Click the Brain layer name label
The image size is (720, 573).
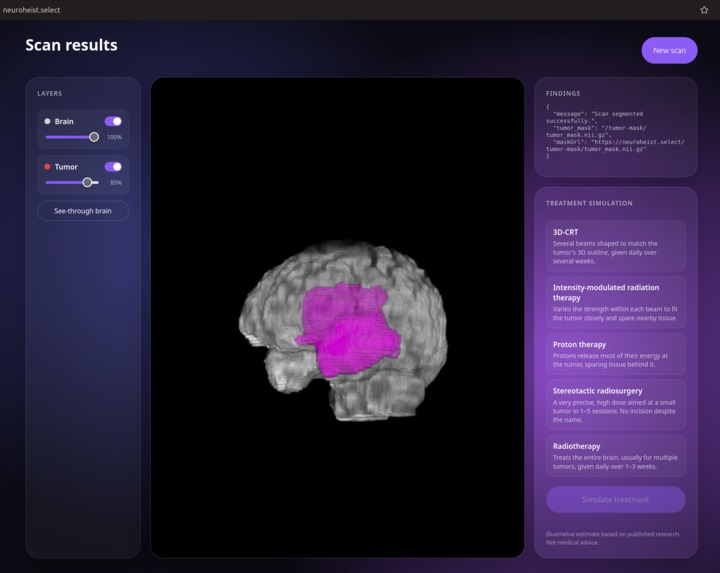pyautogui.click(x=64, y=121)
